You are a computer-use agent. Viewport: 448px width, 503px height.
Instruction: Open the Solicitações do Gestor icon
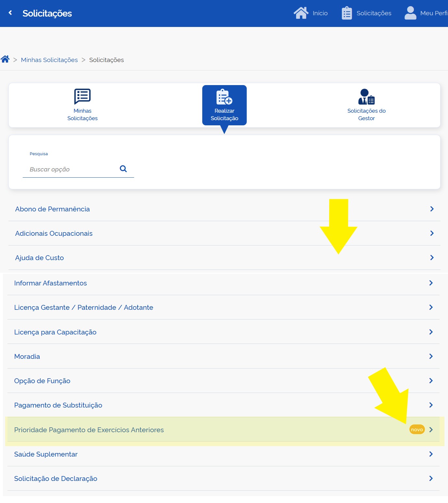366,97
